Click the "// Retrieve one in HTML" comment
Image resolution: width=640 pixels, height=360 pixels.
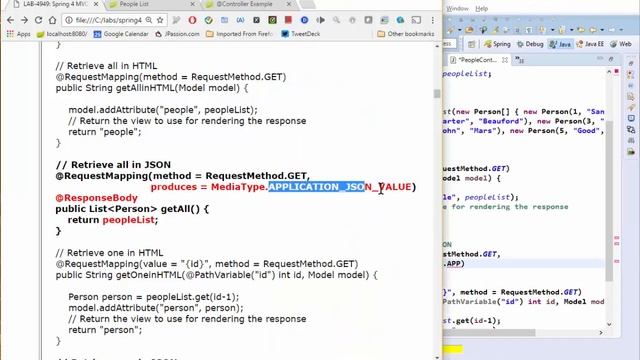[x=109, y=253]
